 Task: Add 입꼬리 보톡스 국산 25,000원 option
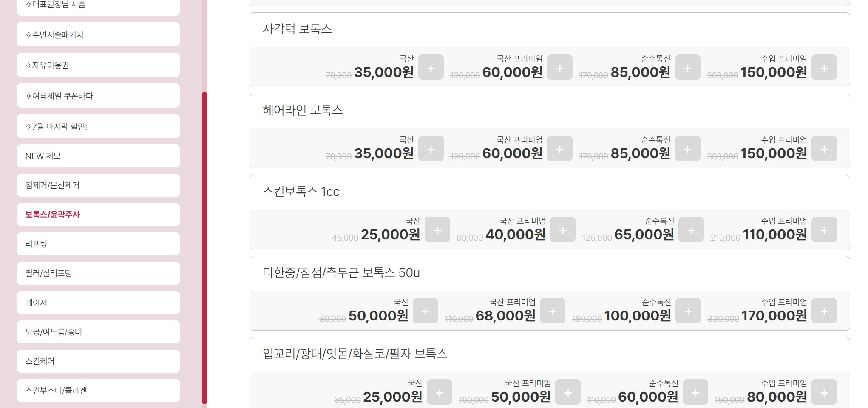tap(439, 392)
